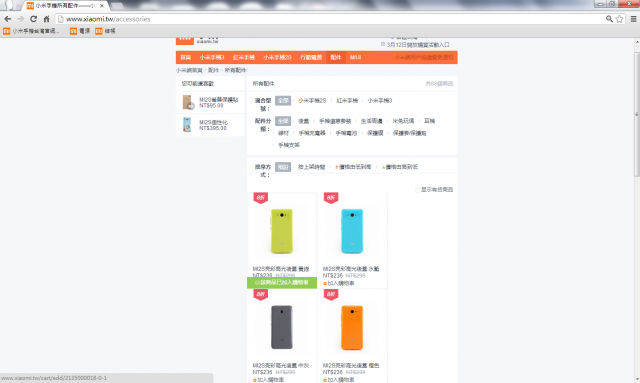Open the third Mi bookmark in bookmarks bar

coord(105,31)
